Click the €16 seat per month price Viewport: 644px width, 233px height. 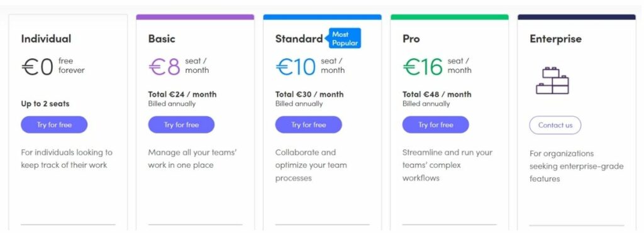coord(437,67)
